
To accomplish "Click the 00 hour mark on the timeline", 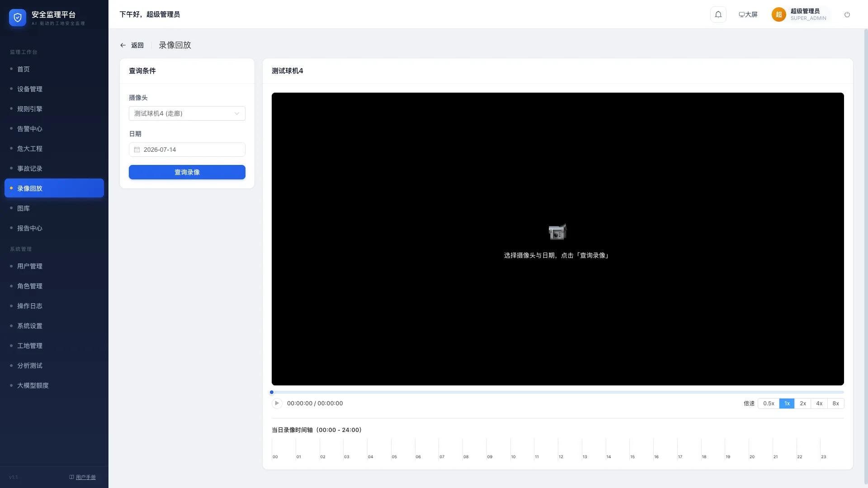I will click(x=275, y=457).
